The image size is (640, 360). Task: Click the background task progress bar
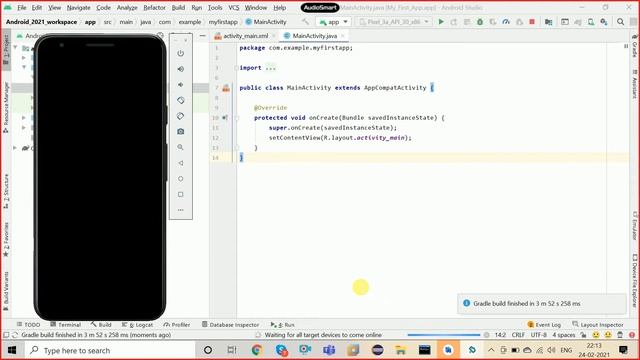(444, 335)
